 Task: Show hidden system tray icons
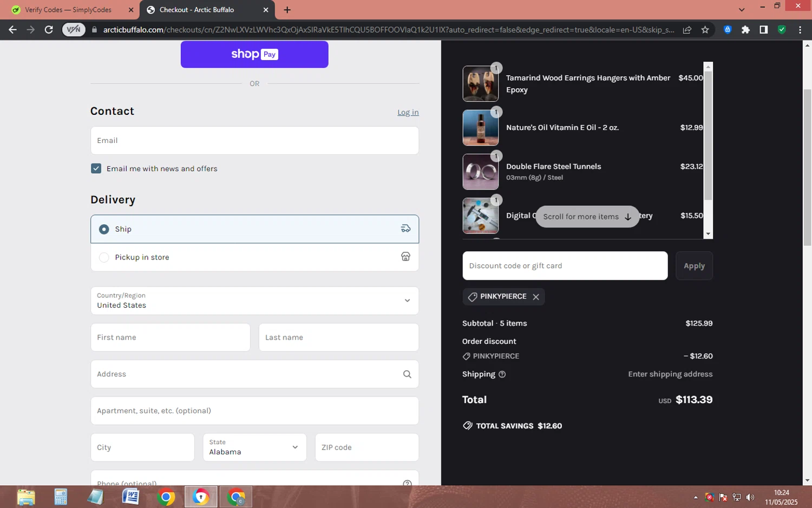(x=696, y=497)
